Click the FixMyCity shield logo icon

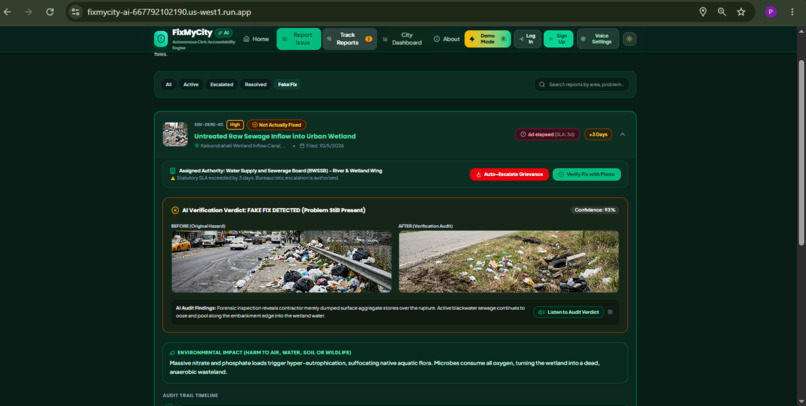pyautogui.click(x=161, y=39)
